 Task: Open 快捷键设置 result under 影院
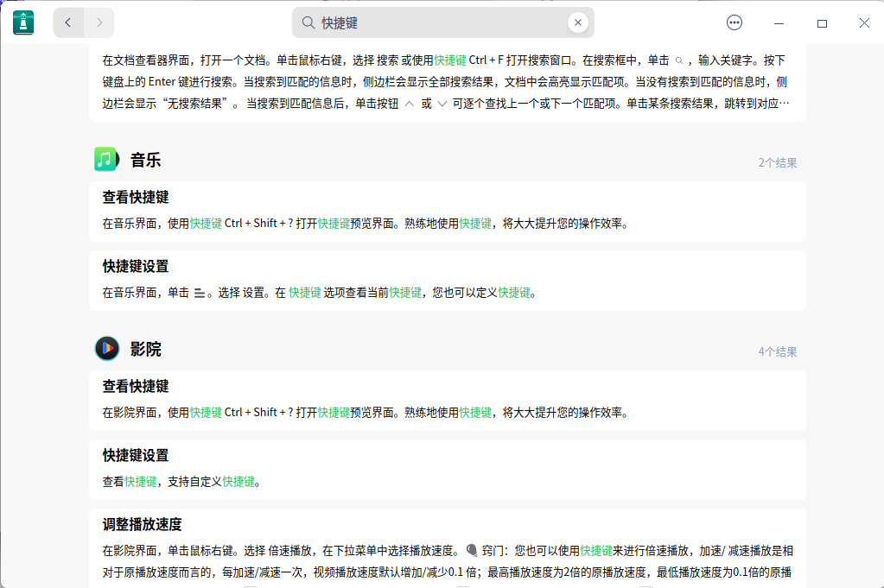click(x=447, y=470)
